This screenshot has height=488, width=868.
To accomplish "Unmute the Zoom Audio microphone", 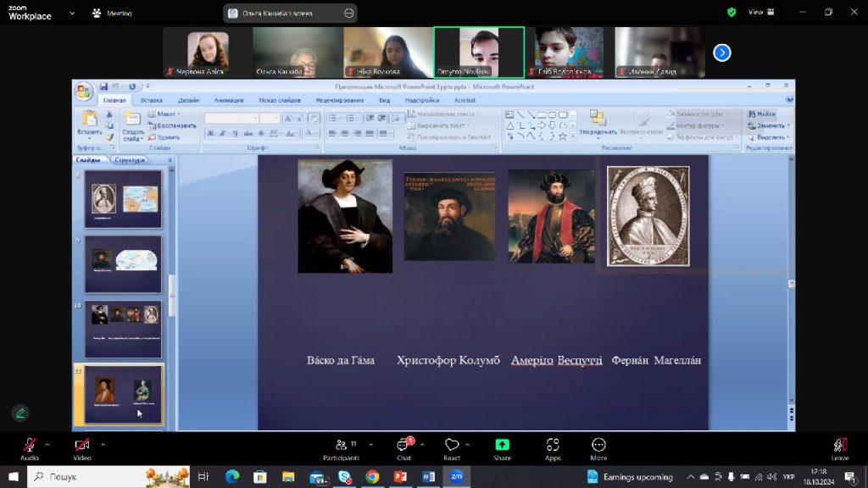I will (30, 449).
